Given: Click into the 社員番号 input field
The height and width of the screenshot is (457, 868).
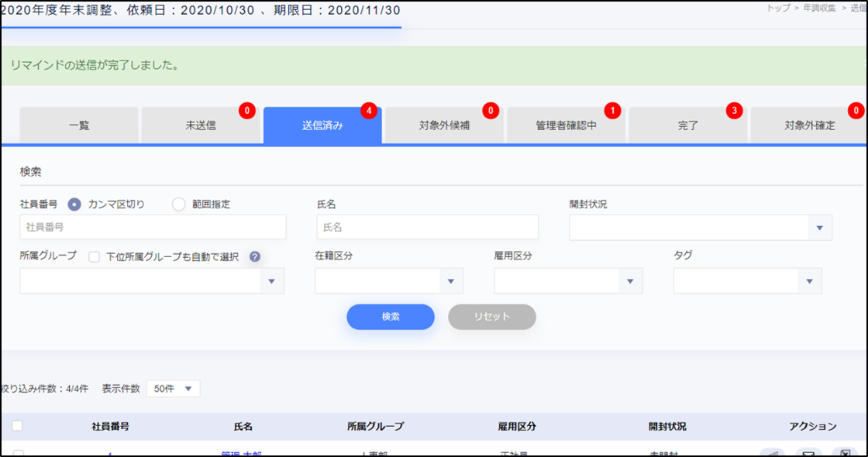Looking at the screenshot, I should click(153, 227).
